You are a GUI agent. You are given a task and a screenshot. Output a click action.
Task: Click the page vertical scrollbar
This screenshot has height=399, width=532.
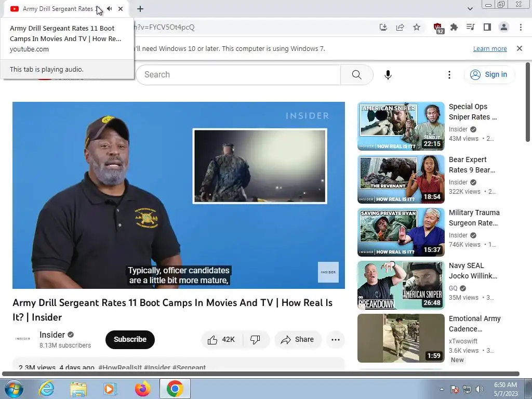(528, 102)
